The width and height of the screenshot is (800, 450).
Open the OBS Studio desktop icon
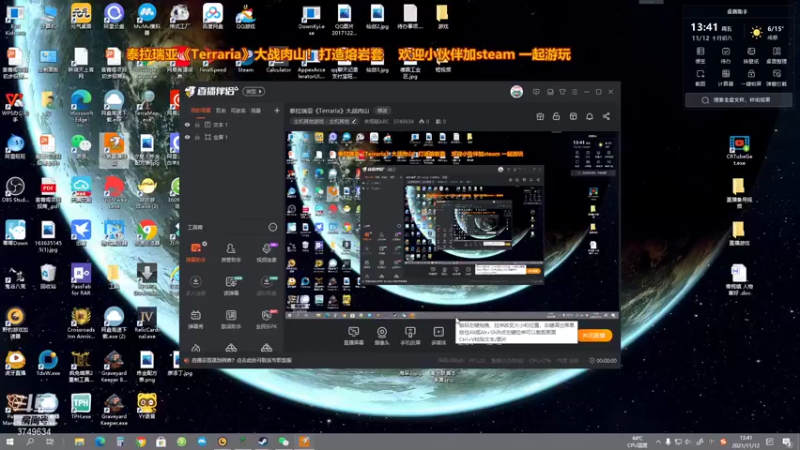coord(15,190)
